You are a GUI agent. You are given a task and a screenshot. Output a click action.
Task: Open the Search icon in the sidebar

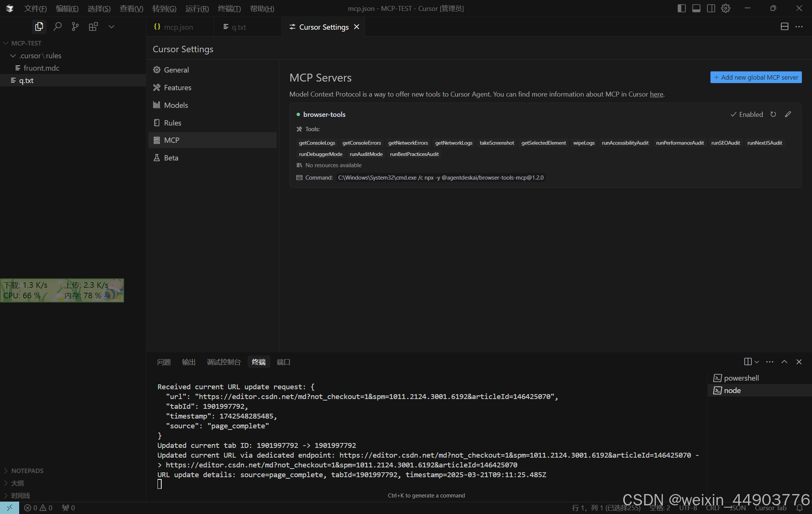click(x=57, y=27)
